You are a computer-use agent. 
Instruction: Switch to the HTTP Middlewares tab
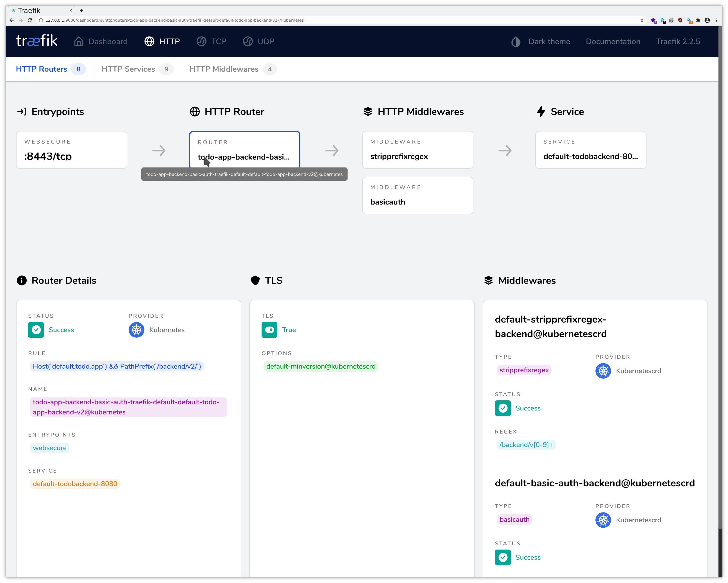(x=224, y=69)
